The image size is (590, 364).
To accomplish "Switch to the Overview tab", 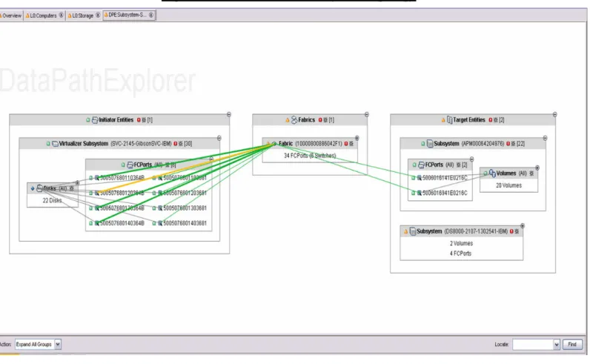I will click(11, 16).
